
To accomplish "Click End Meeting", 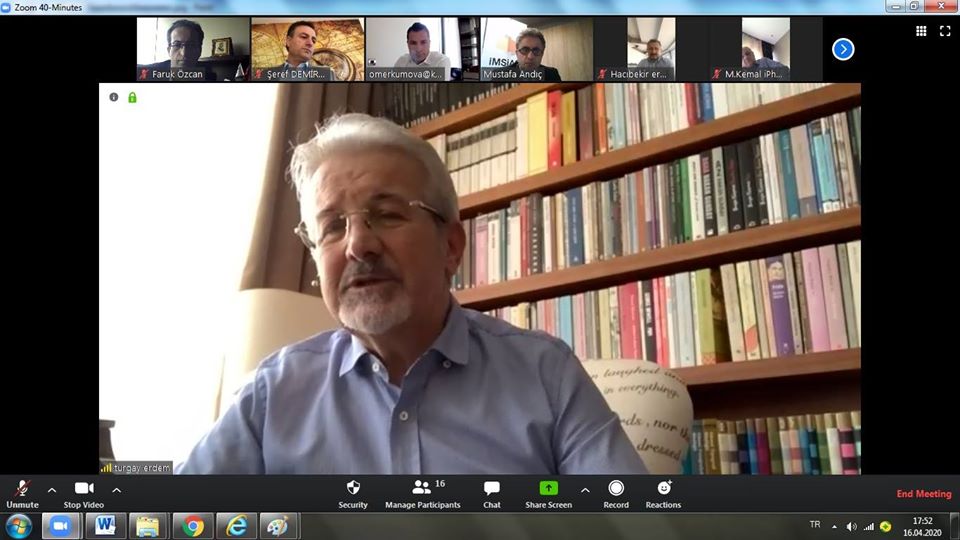I will tap(923, 494).
